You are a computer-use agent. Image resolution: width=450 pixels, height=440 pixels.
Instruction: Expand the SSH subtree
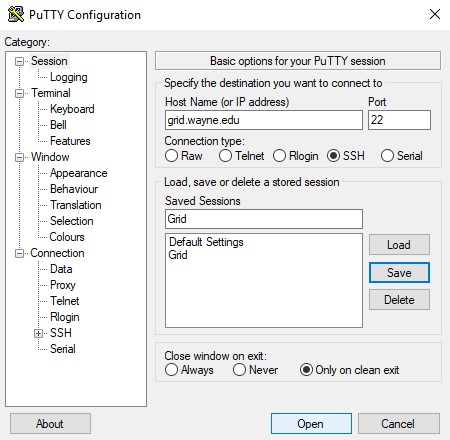(39, 333)
